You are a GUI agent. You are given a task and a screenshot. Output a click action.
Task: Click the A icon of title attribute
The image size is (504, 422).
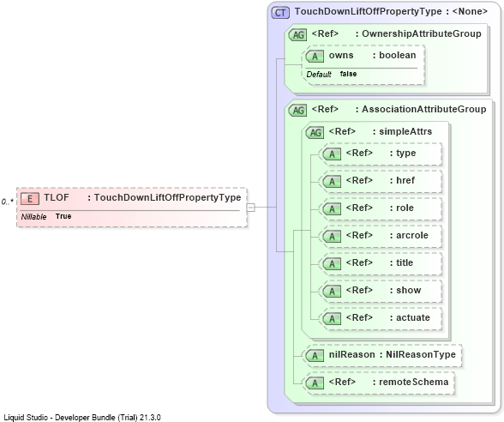[x=332, y=264]
